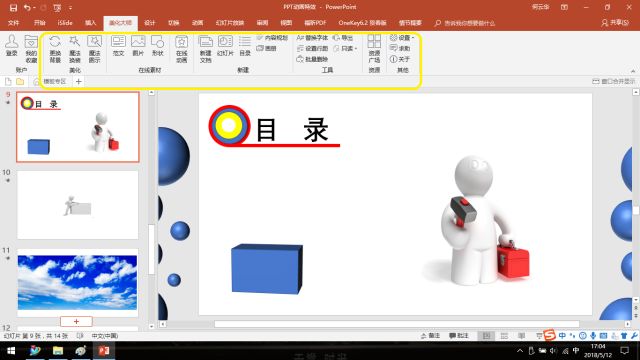The width and height of the screenshot is (640, 360).
Task: Switch to the iSlide tab
Action: 65,23
